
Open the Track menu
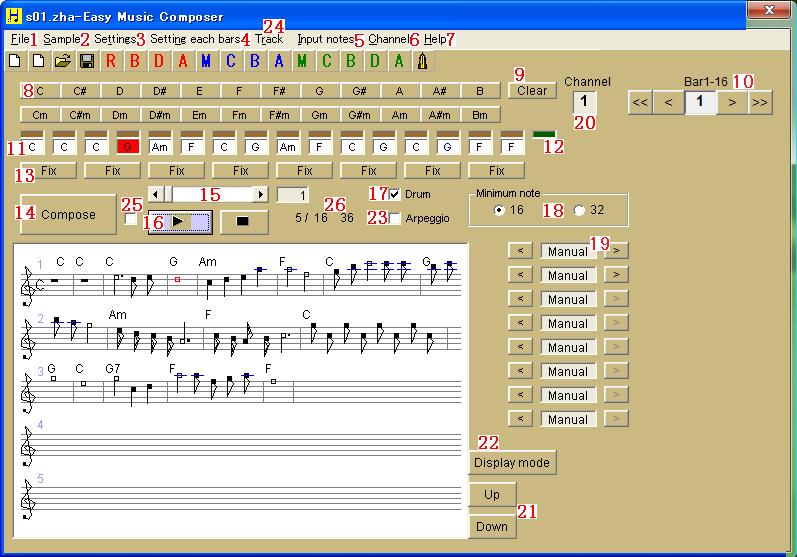269,39
